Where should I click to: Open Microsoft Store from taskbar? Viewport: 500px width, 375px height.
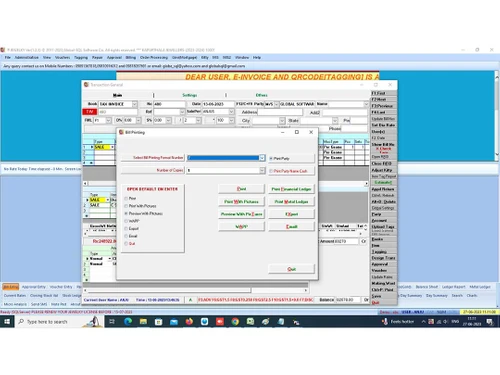coord(159,322)
